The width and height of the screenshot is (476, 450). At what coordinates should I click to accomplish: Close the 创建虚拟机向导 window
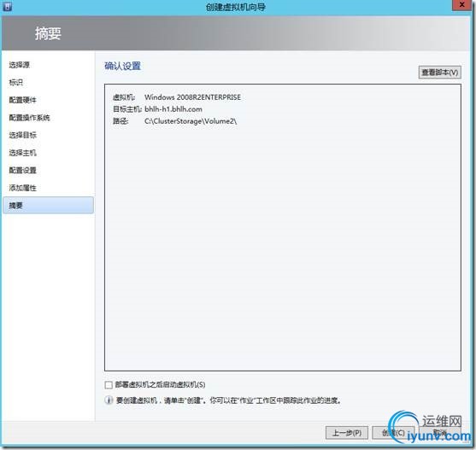pos(462,5)
